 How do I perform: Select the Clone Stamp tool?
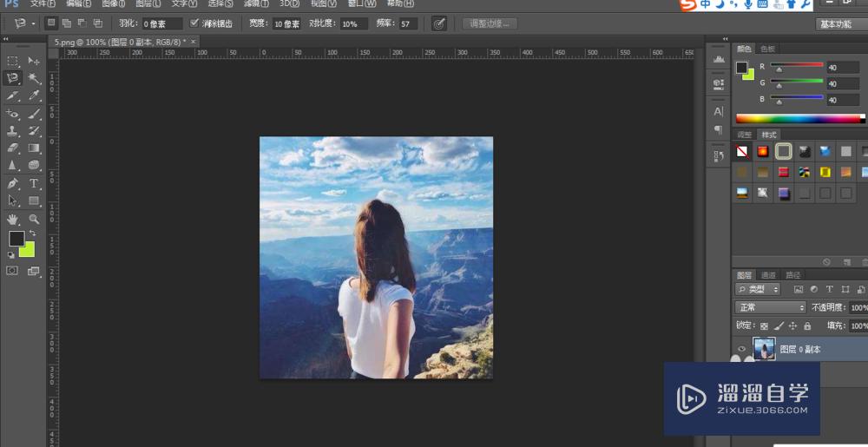point(13,131)
